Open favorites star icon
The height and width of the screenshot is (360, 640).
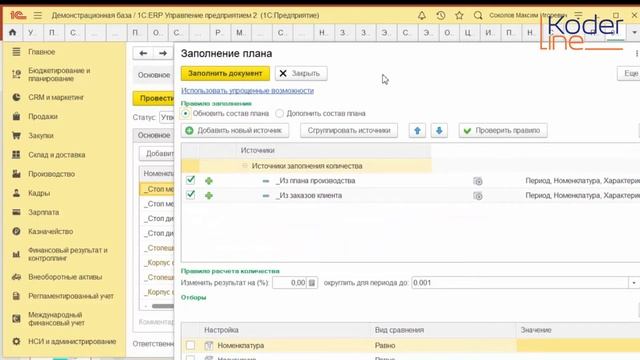[459, 16]
